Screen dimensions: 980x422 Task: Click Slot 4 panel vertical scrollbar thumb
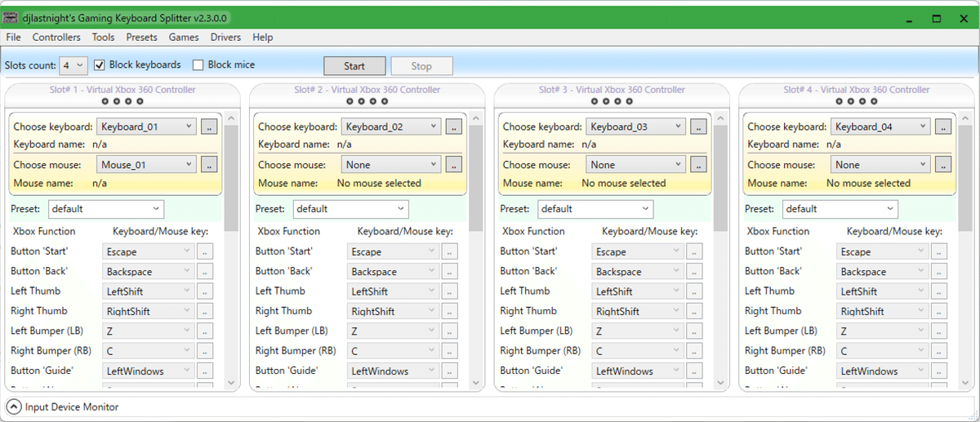pos(965,178)
